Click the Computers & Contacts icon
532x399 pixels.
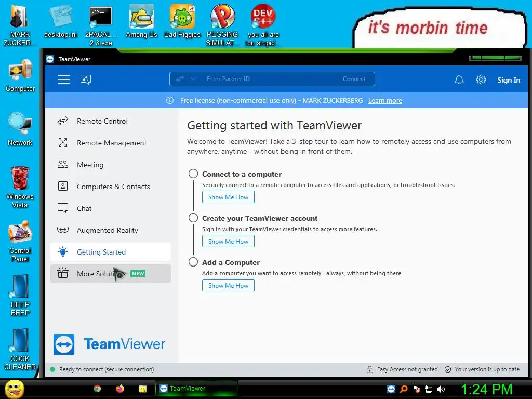click(63, 187)
